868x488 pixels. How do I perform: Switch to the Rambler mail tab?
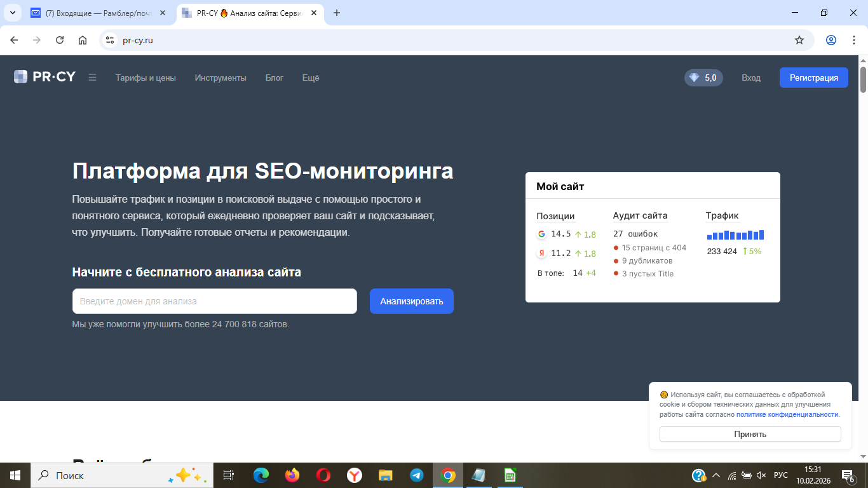(x=98, y=13)
